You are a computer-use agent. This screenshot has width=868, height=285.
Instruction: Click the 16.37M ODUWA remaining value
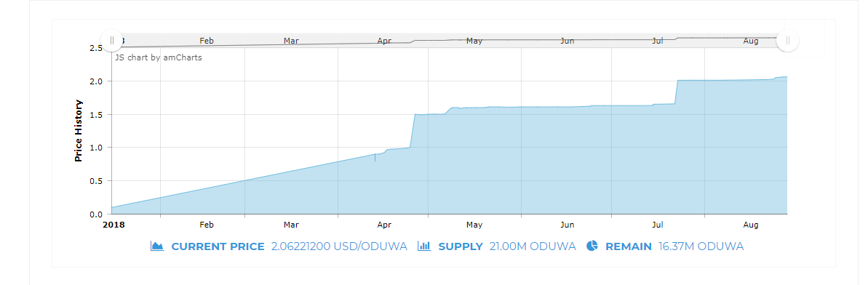[701, 246]
